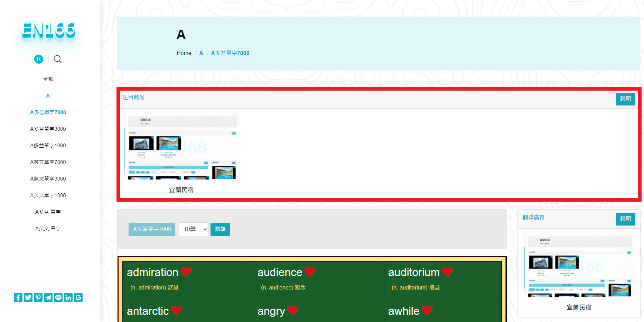Click the A多益單字7000 tag button
The image size is (644, 322).
click(x=152, y=229)
